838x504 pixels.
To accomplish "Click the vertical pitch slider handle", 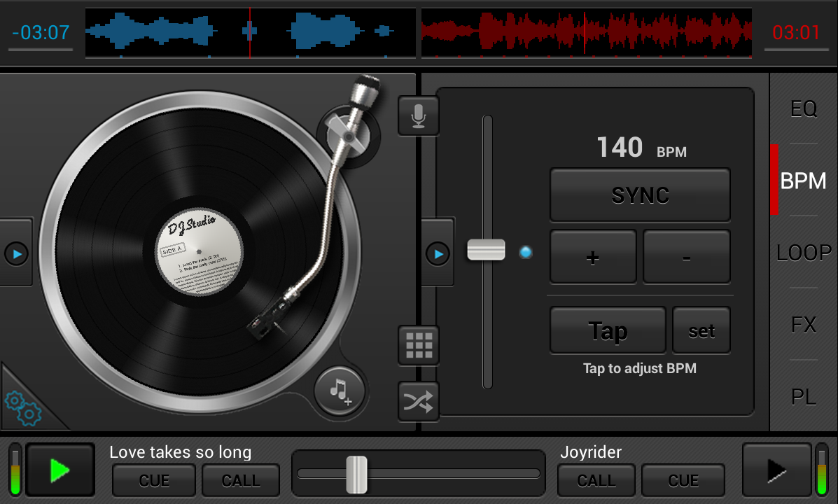I will coord(487,250).
